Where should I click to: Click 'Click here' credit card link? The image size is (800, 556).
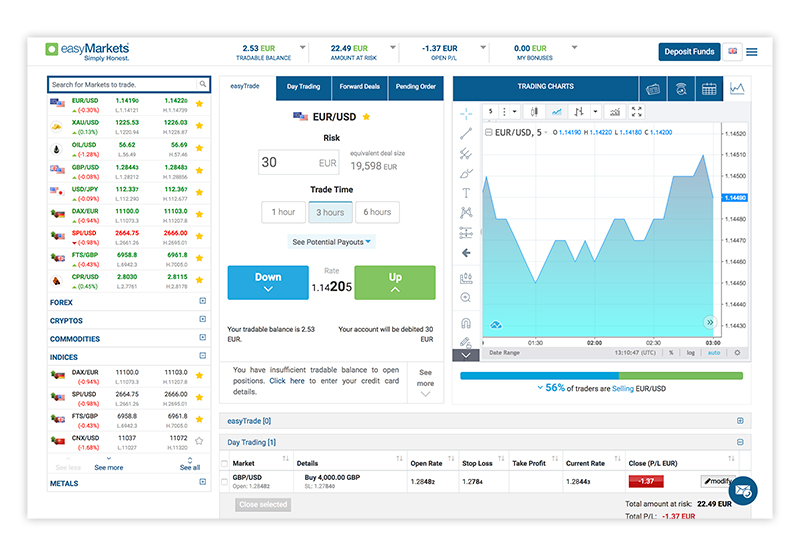(287, 381)
